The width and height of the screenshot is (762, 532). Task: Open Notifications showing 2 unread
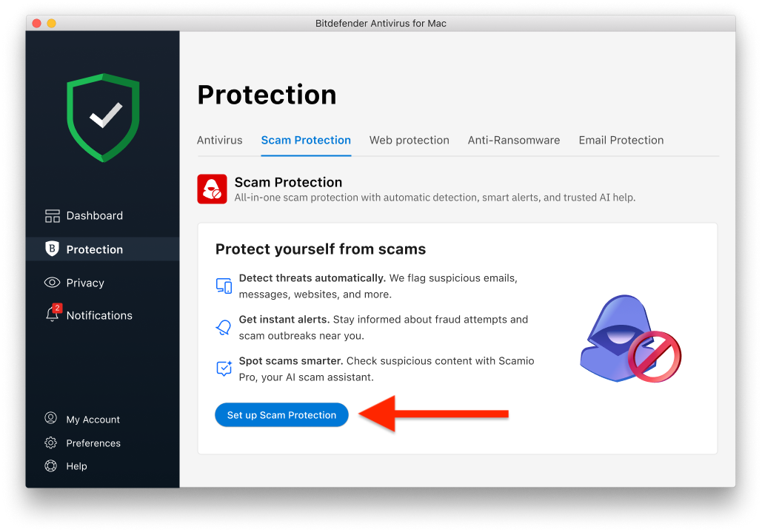pos(99,314)
